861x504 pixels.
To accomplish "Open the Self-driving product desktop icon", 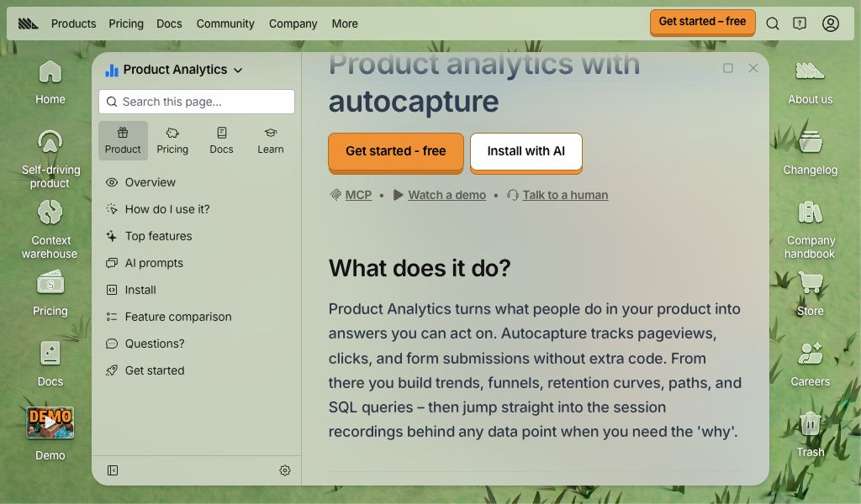I will pos(50,141).
